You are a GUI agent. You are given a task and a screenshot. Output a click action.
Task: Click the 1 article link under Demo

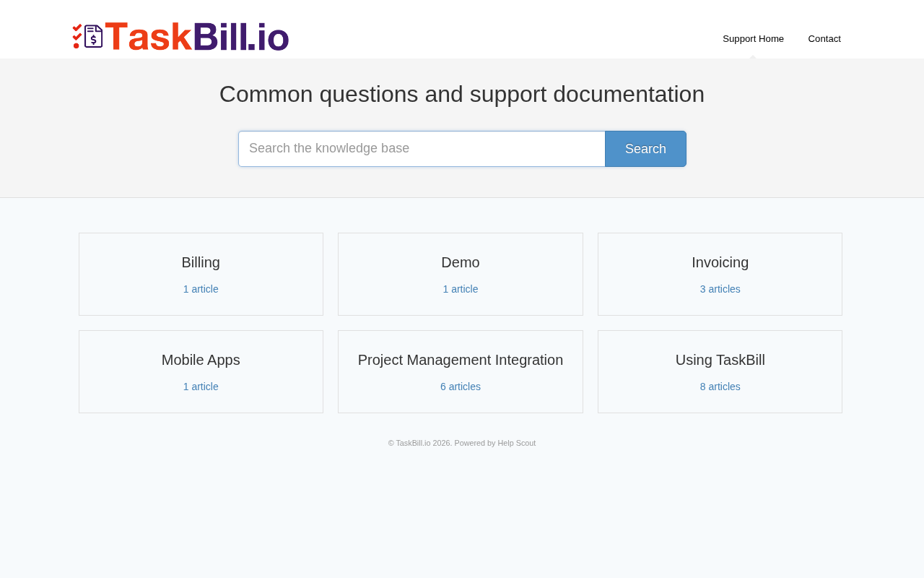(x=461, y=289)
